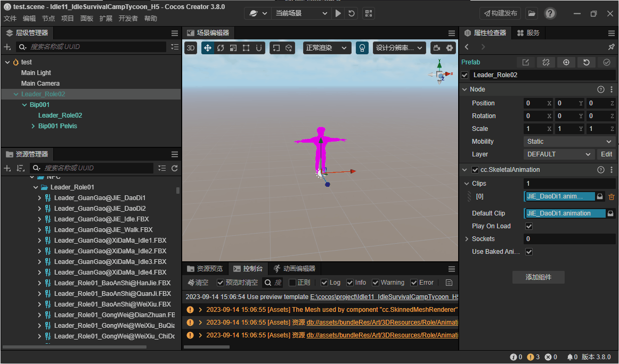Screen dimensions: 619x364
Task: Toggle clear-on-preview checkbox in console
Action: pos(221,283)
